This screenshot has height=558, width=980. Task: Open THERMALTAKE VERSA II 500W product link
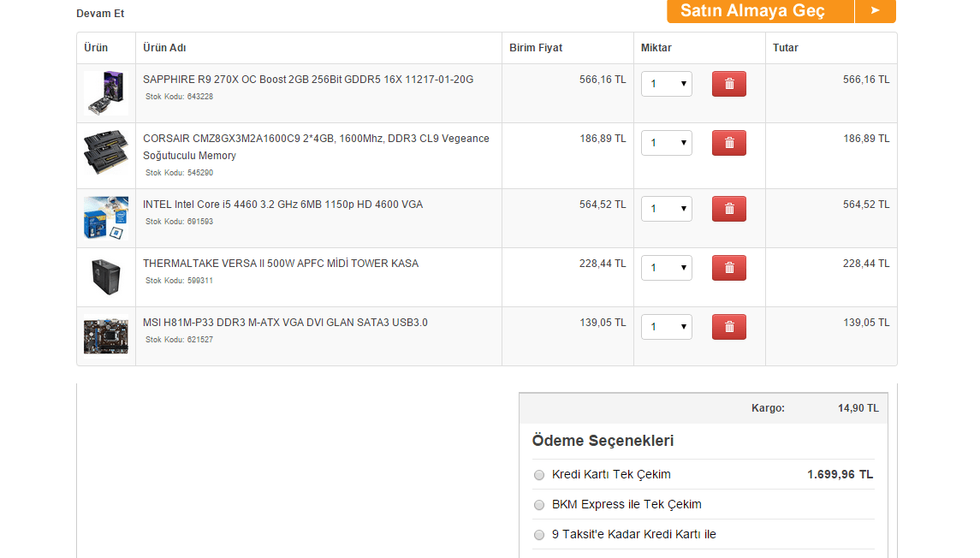click(x=281, y=264)
